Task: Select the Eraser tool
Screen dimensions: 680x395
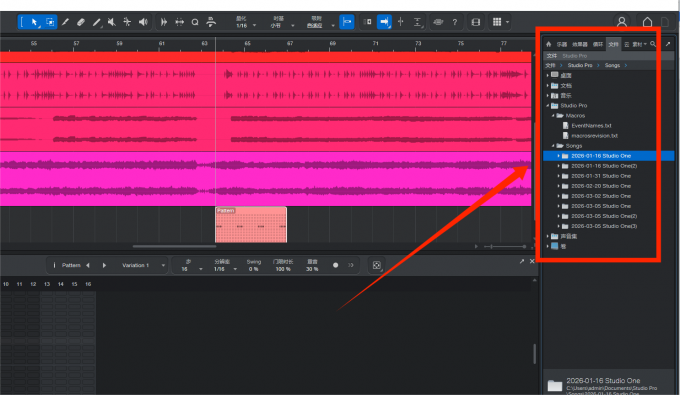Action: [81, 22]
